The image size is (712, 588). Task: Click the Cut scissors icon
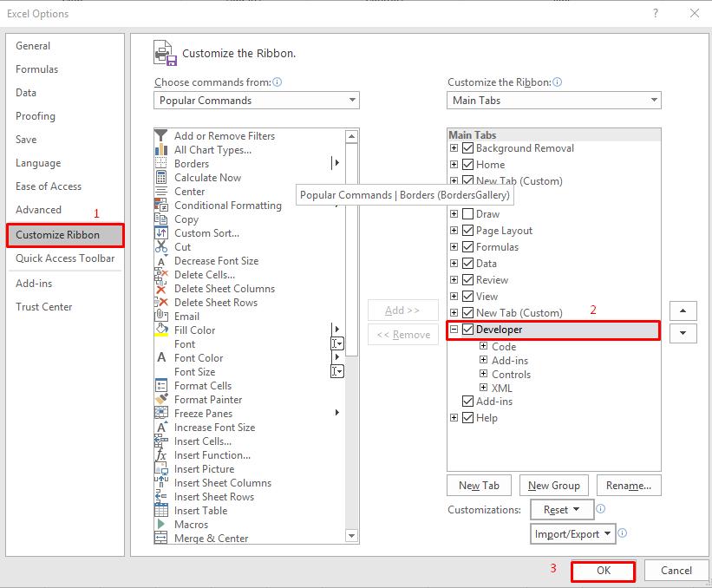click(162, 247)
